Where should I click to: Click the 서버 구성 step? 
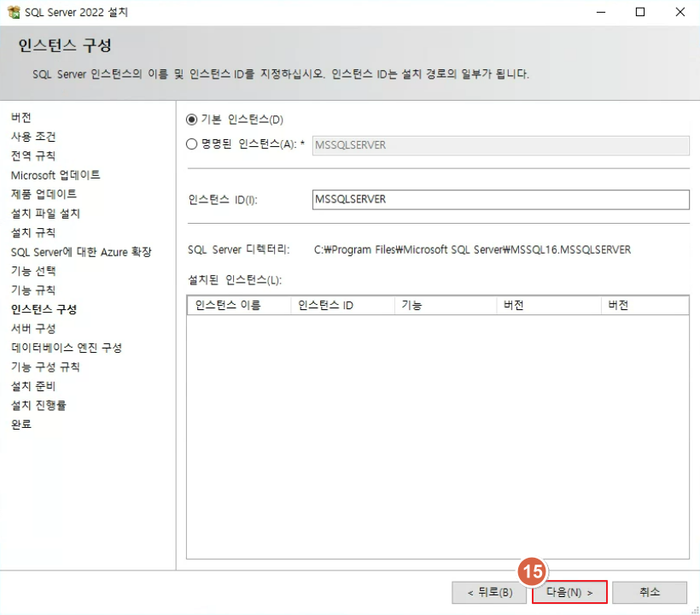[33, 329]
